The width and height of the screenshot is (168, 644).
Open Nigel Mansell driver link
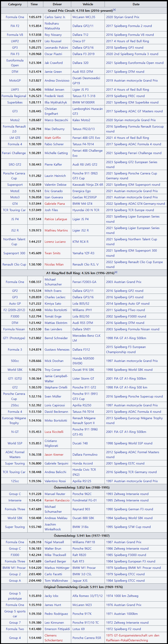(54, 542)
